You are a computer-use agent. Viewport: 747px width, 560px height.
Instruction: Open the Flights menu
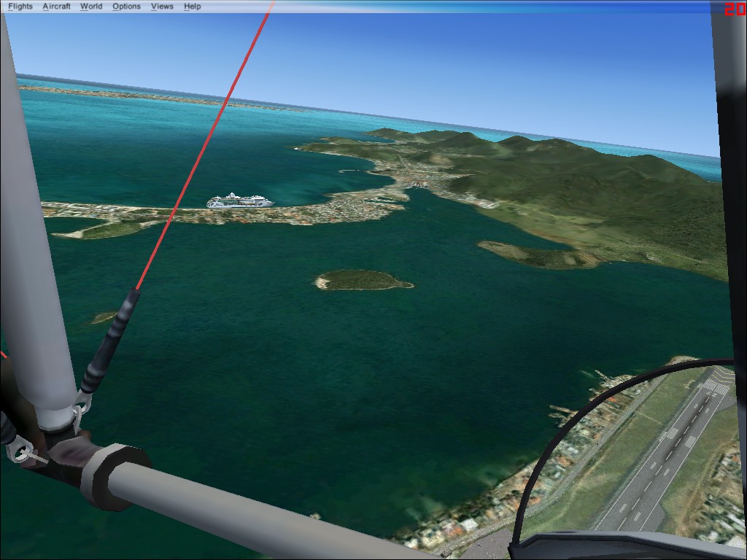click(20, 7)
